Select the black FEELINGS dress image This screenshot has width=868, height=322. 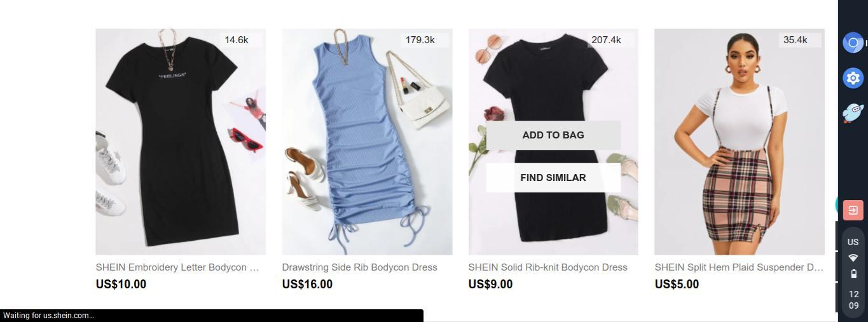tap(181, 142)
